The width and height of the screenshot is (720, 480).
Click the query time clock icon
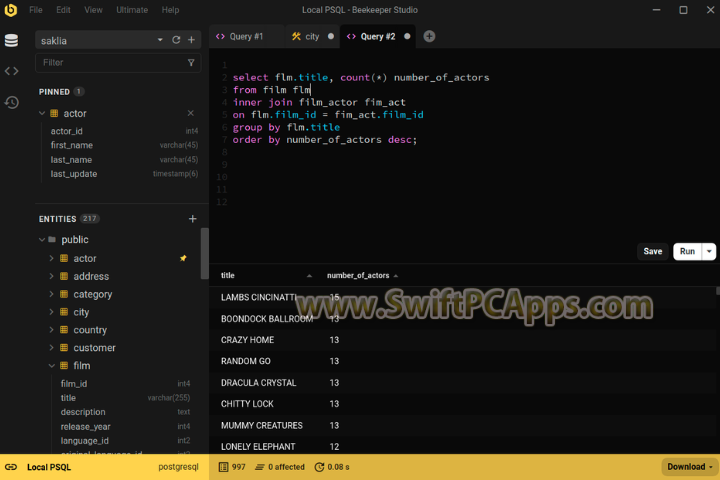click(319, 467)
